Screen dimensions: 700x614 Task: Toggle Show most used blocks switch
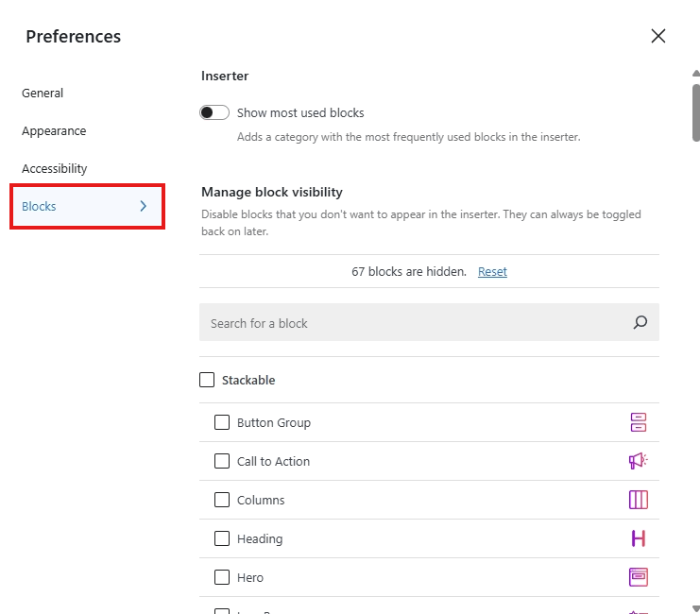(214, 112)
